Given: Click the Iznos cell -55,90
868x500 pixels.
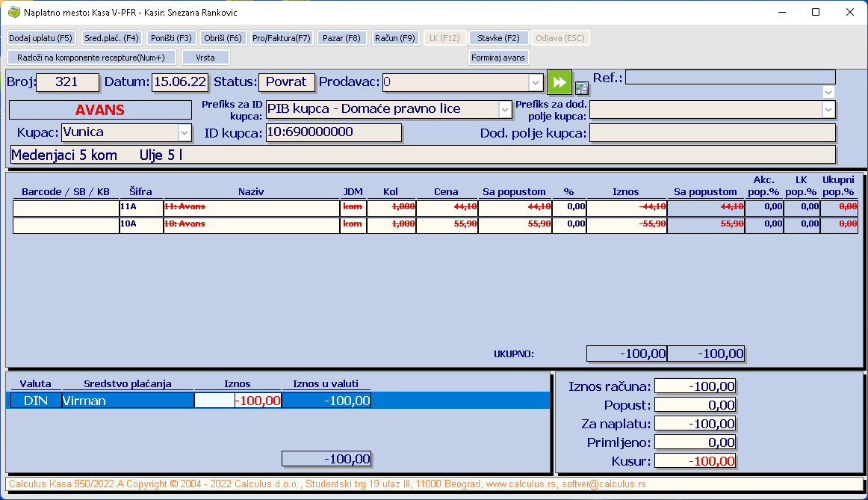Looking at the screenshot, I should (627, 224).
